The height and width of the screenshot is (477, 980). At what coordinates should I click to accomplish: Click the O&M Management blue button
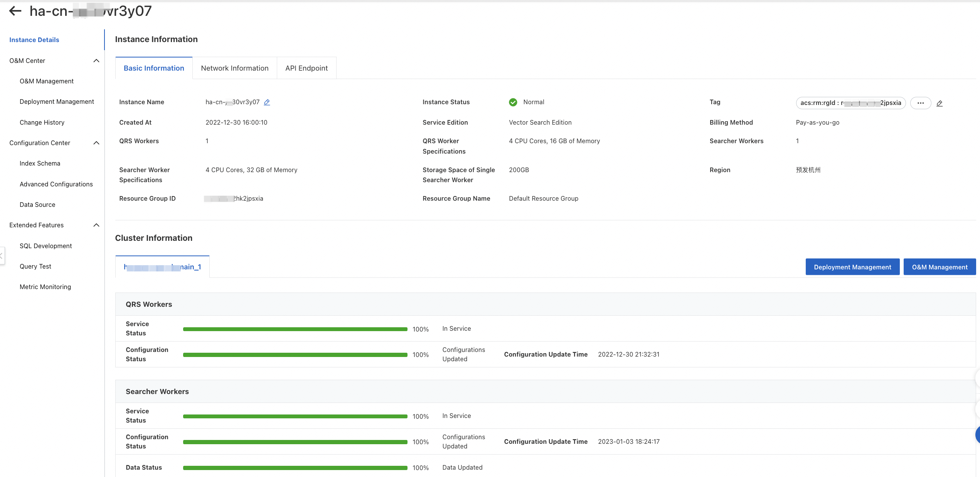(939, 267)
